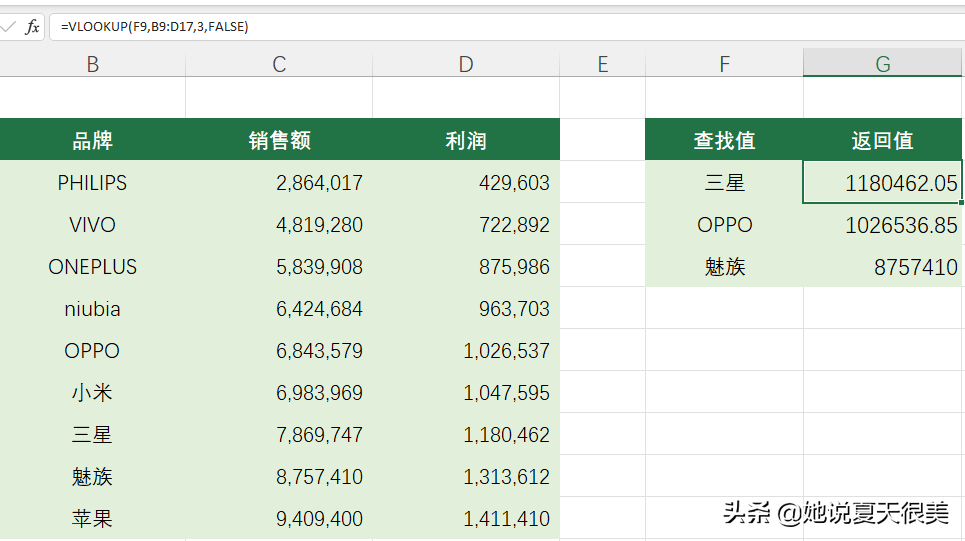Select the niubia brand cell
The image size is (965, 541).
click(92, 308)
